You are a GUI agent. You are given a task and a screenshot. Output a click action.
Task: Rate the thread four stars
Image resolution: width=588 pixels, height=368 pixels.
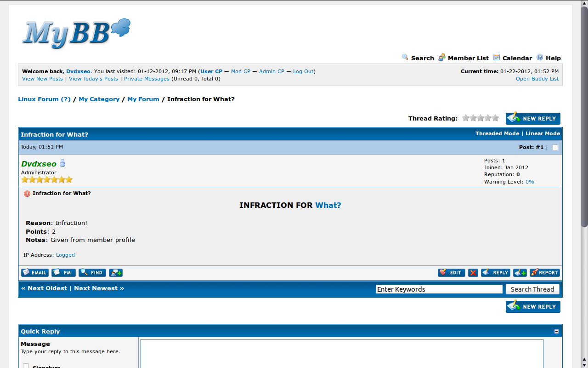tap(488, 118)
